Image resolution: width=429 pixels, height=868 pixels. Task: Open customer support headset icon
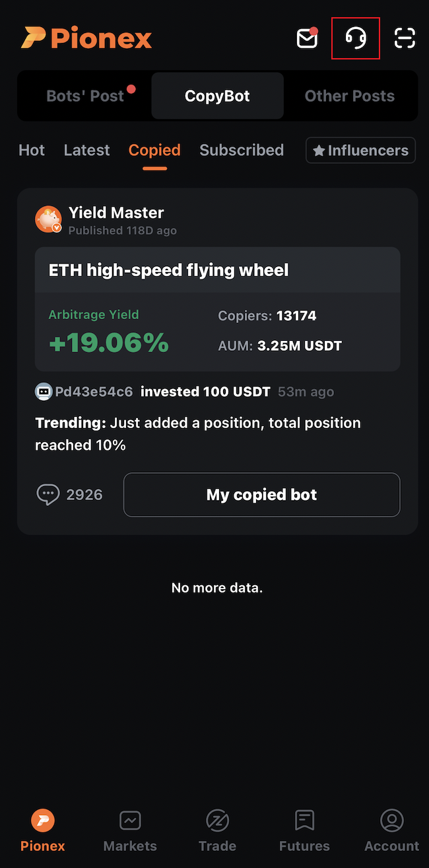tap(356, 38)
